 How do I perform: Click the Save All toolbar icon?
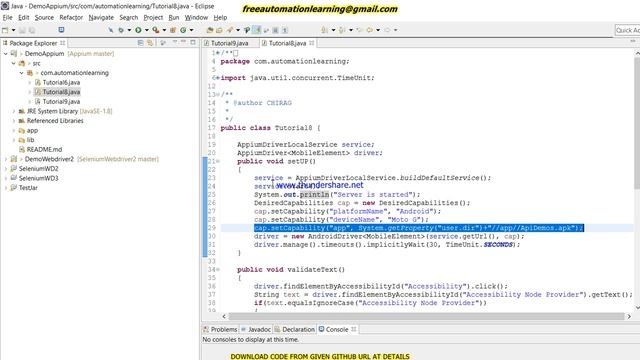32,30
